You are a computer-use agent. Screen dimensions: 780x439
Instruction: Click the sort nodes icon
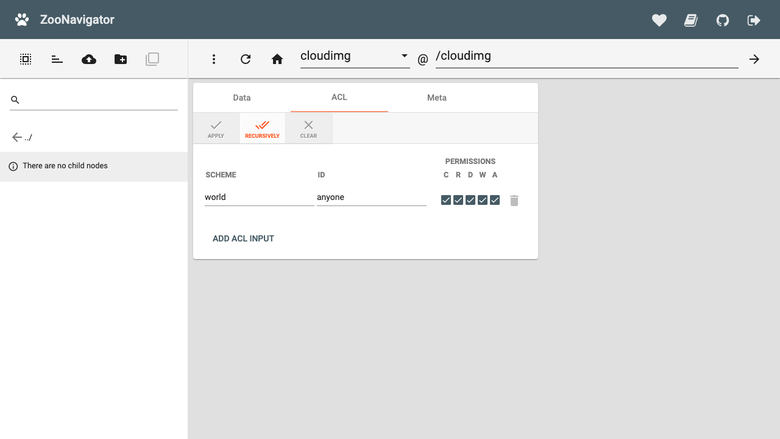[x=57, y=60]
